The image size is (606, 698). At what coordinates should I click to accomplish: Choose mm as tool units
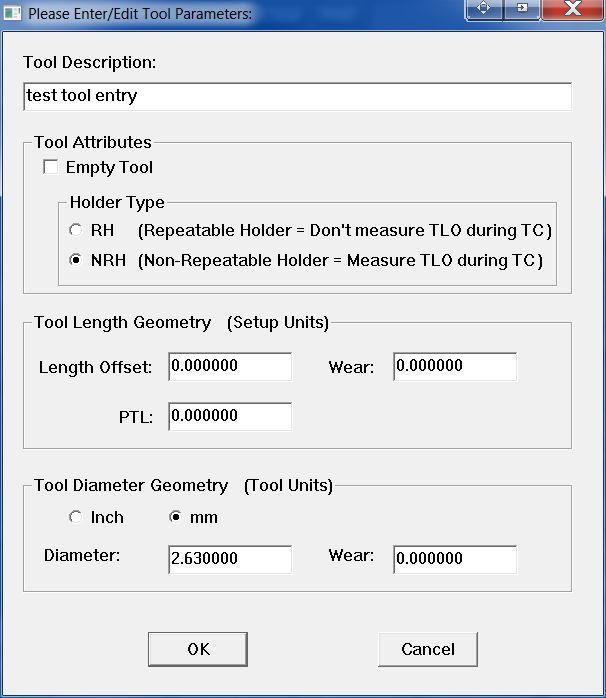click(175, 517)
